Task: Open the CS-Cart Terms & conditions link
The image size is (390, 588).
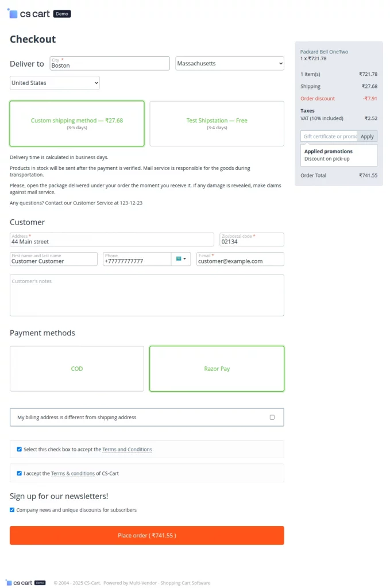Action: [73, 474]
